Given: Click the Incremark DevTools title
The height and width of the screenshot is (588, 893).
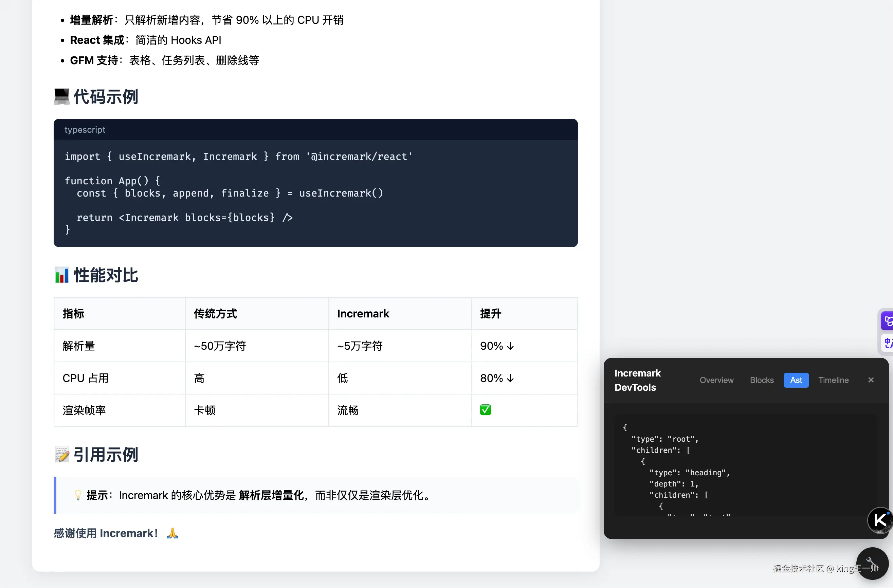Looking at the screenshot, I should pos(637,380).
